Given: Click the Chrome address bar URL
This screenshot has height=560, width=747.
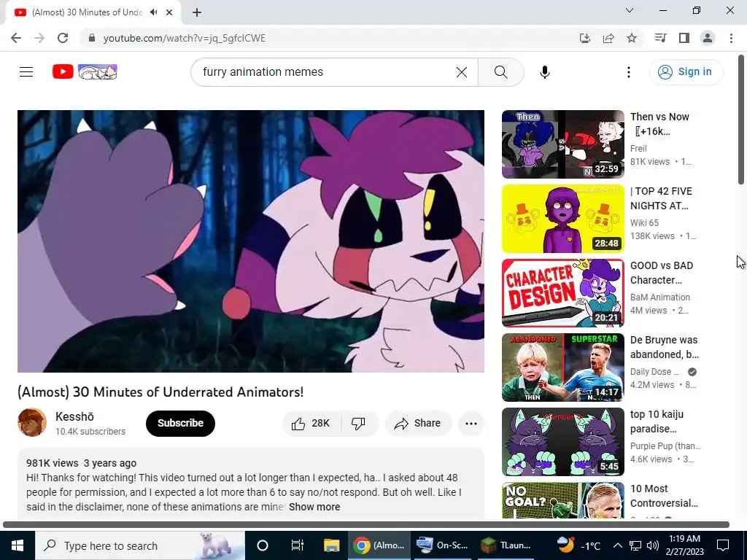Looking at the screenshot, I should [x=185, y=38].
